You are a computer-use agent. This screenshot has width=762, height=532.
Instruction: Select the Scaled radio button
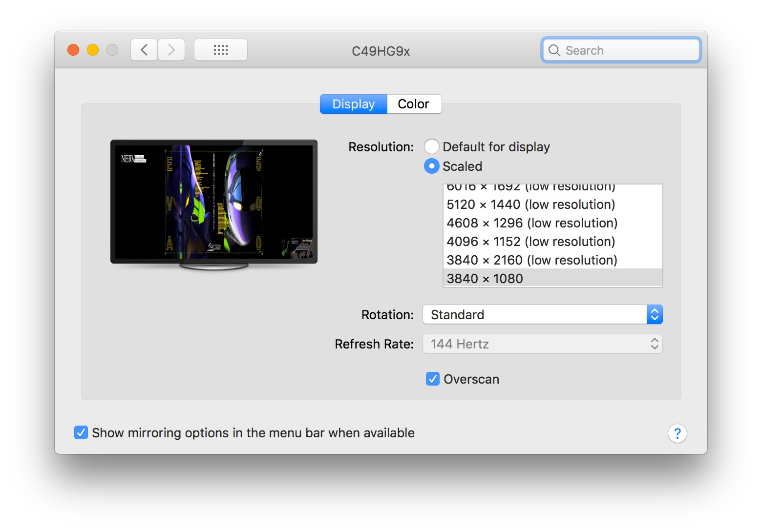pos(431,166)
